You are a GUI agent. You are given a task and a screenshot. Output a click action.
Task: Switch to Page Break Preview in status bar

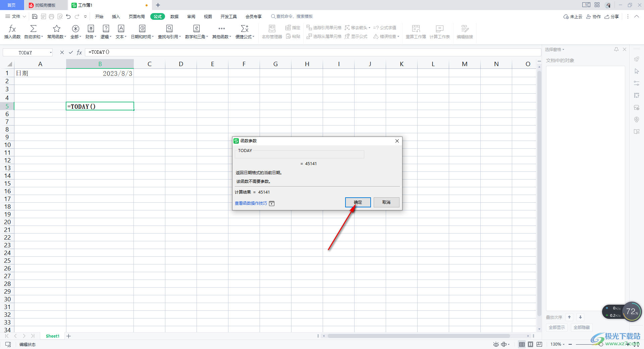pos(539,344)
